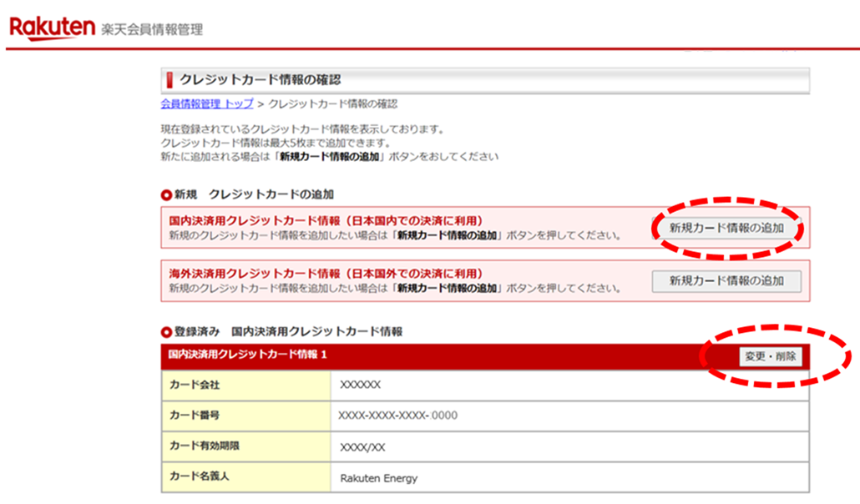Click the 国内決済用クレジットカード情報 red heading text
Viewport: 860px width, 504px height.
pos(326,221)
